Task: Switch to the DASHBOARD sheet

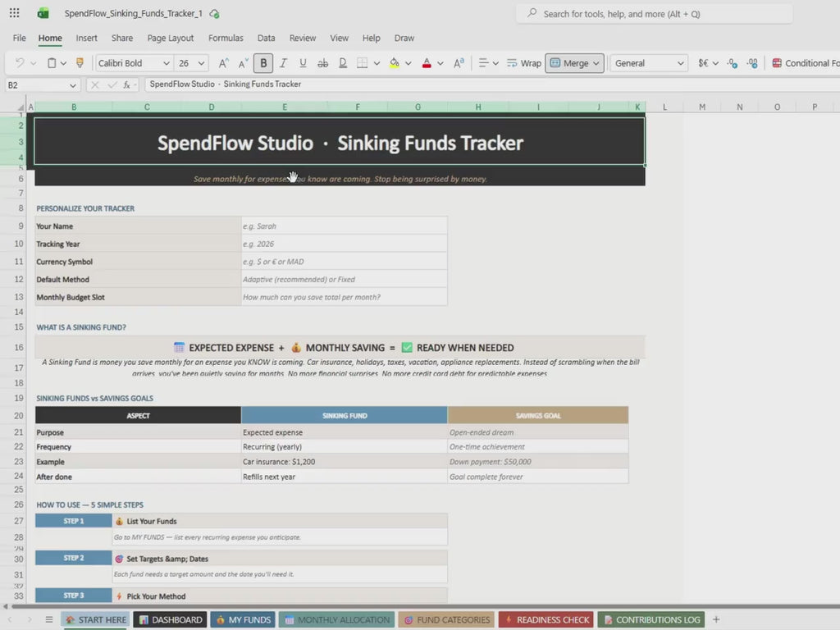Action: 171,620
